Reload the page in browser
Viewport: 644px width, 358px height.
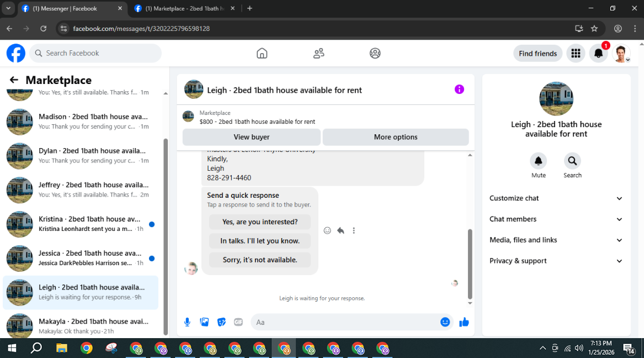tap(43, 28)
